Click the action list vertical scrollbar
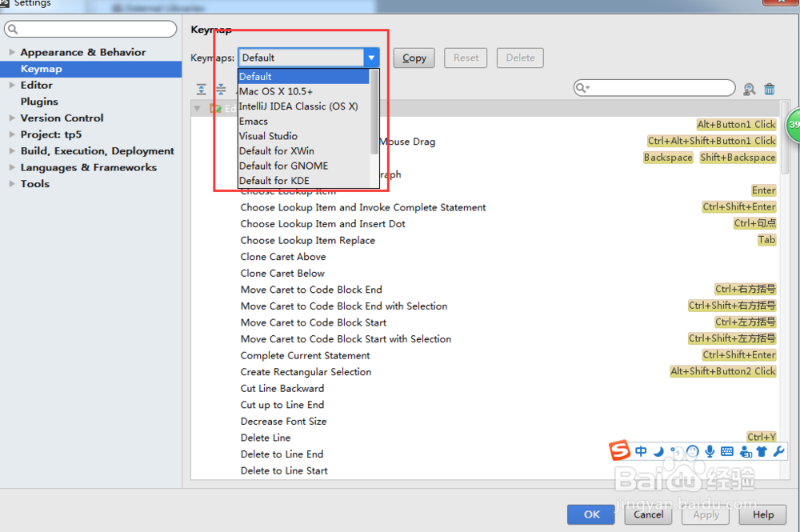The height and width of the screenshot is (532, 800). click(x=785, y=137)
